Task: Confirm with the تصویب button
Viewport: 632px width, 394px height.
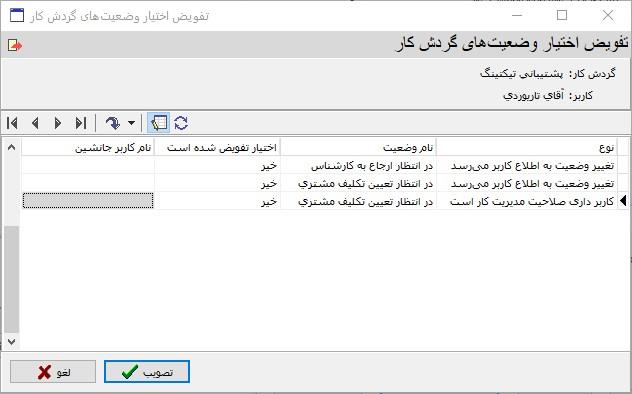Action: coord(147,371)
